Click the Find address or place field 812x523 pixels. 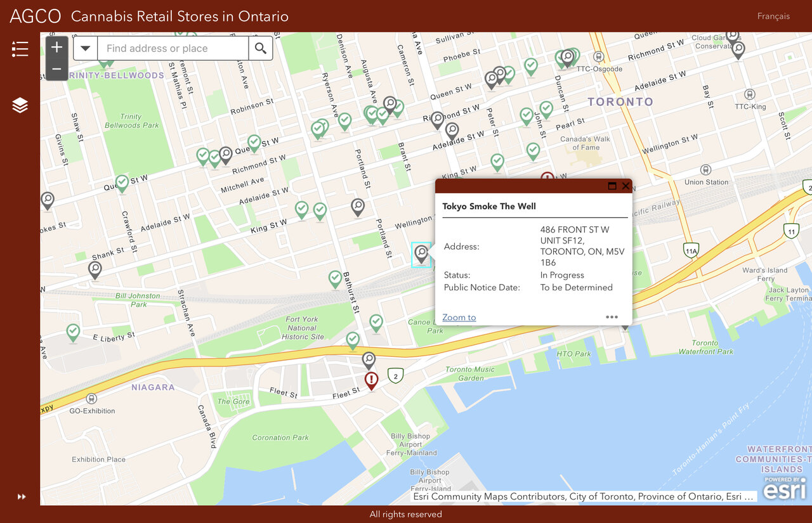[x=173, y=48]
